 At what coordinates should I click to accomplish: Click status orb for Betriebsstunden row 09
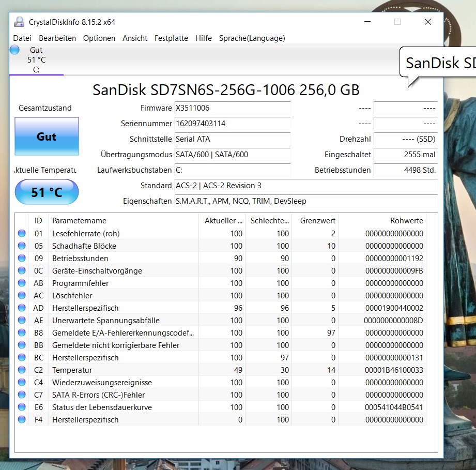22,258
